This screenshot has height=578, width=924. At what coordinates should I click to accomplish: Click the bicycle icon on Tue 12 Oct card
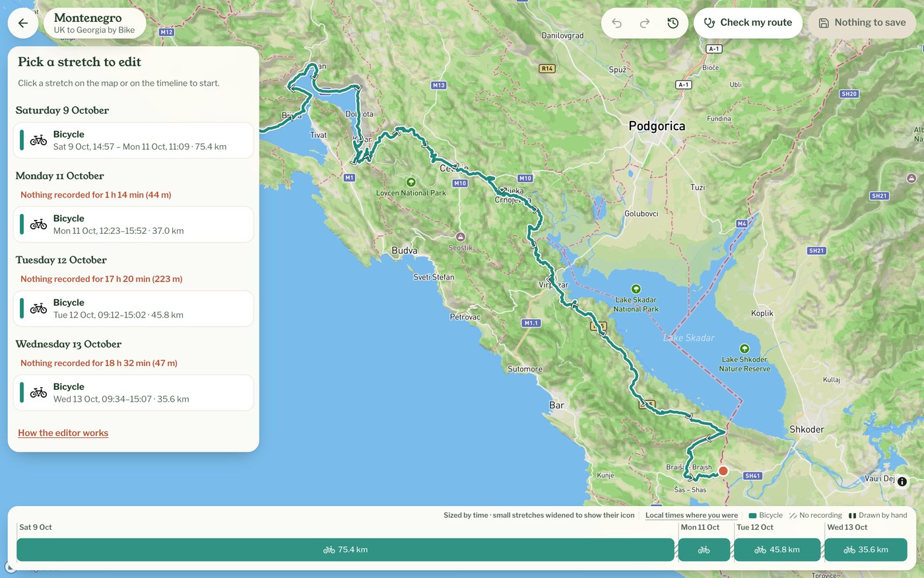click(38, 308)
